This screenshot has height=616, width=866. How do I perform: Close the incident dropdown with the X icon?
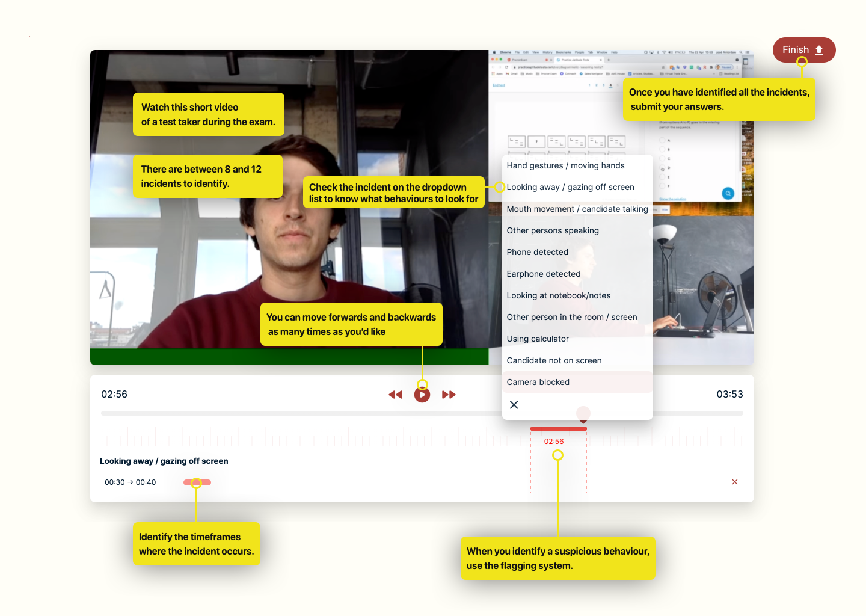coord(514,405)
